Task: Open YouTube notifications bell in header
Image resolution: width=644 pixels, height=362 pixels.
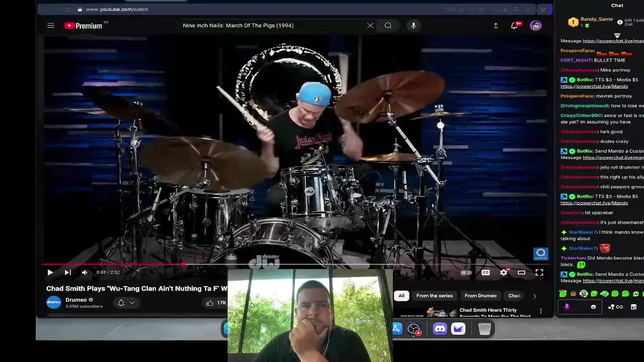Action: 515,25
